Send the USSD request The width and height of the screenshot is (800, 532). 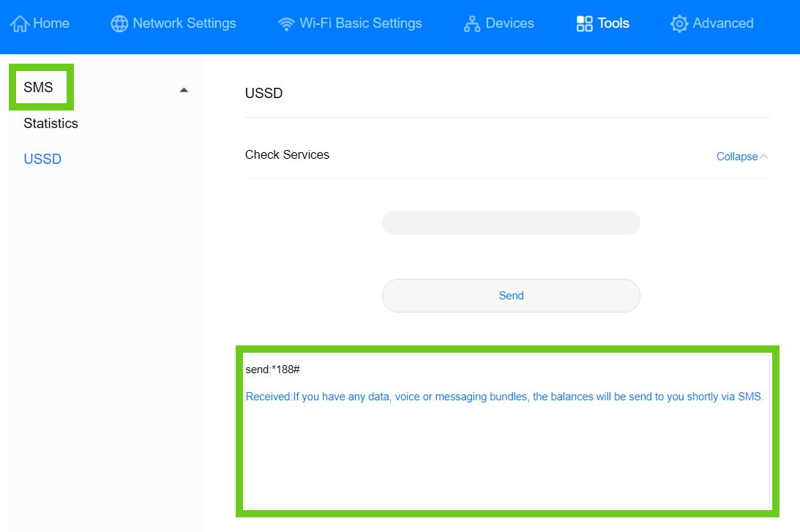point(511,296)
